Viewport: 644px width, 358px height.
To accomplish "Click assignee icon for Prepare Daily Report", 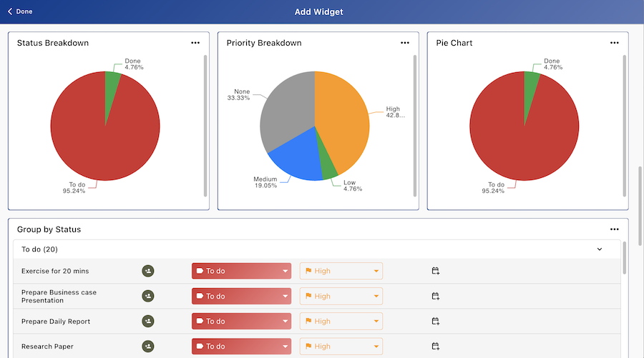I will 148,322.
